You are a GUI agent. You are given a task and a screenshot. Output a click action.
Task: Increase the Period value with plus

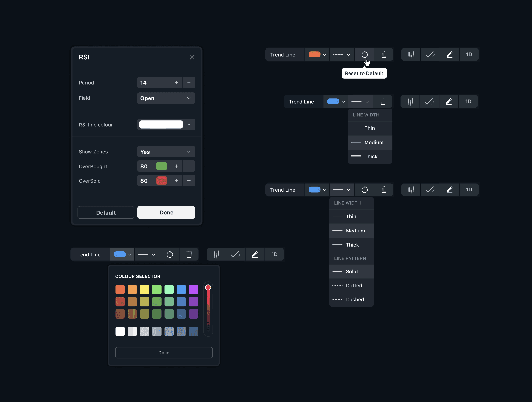(176, 82)
